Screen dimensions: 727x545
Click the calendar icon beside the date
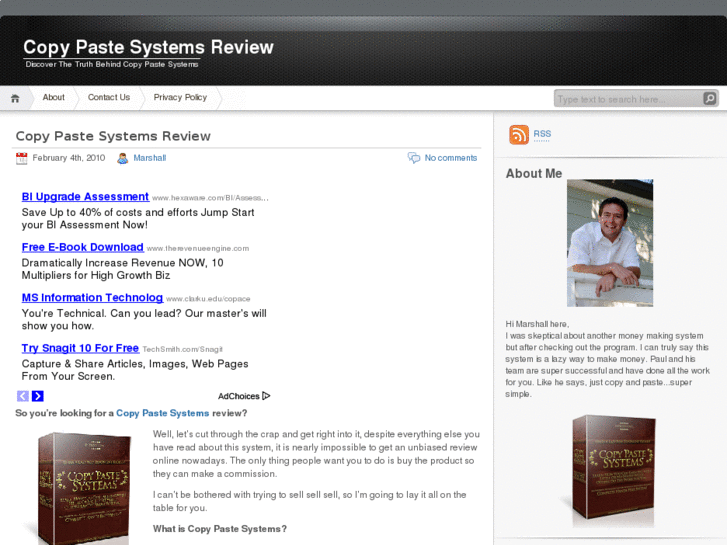tap(21, 158)
